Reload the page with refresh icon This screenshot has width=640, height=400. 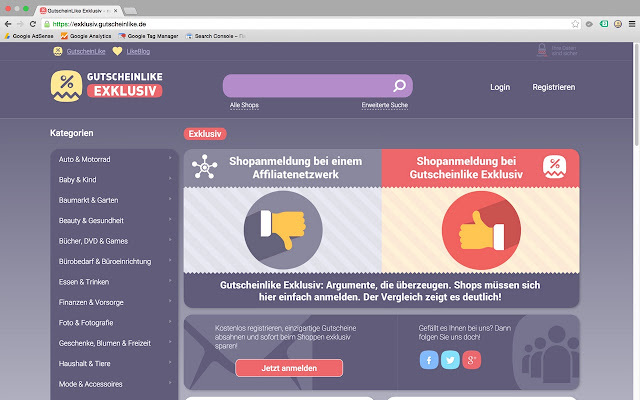point(33,24)
